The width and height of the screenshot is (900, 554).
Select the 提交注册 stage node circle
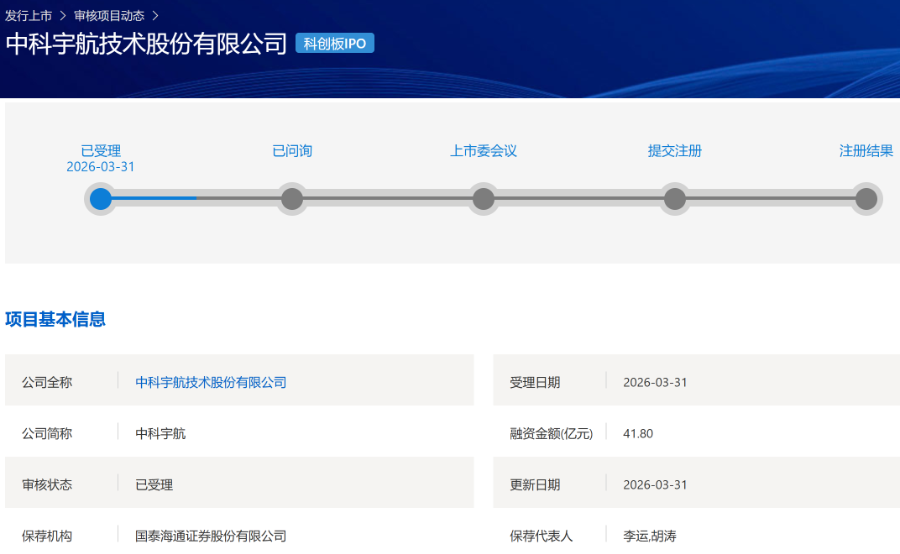tap(675, 199)
